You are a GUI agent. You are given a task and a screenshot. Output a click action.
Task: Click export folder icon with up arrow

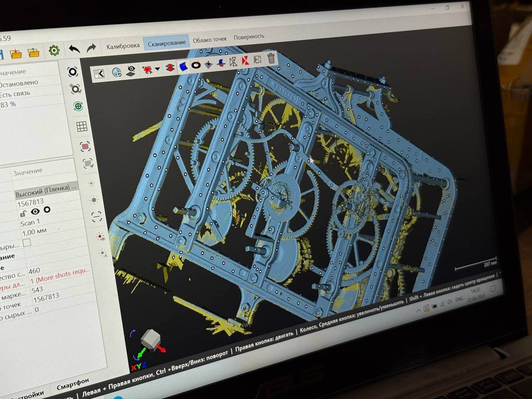coord(33,52)
